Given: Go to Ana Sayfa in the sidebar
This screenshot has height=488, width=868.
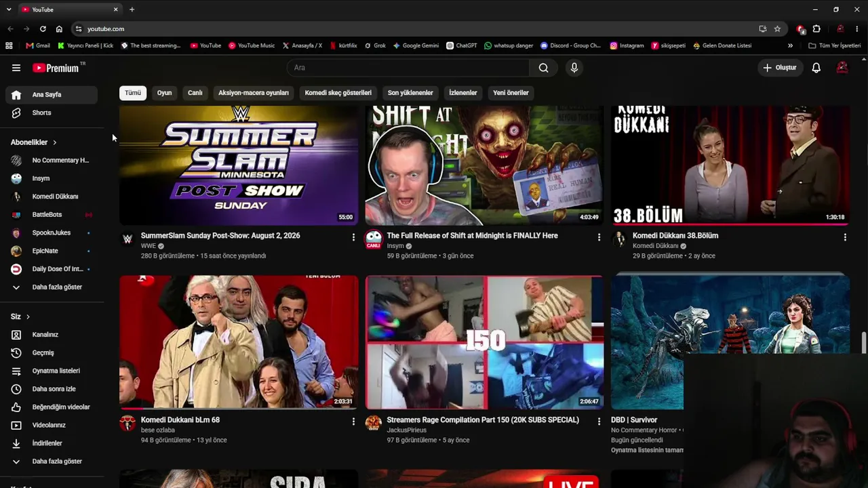Looking at the screenshot, I should click(x=52, y=95).
